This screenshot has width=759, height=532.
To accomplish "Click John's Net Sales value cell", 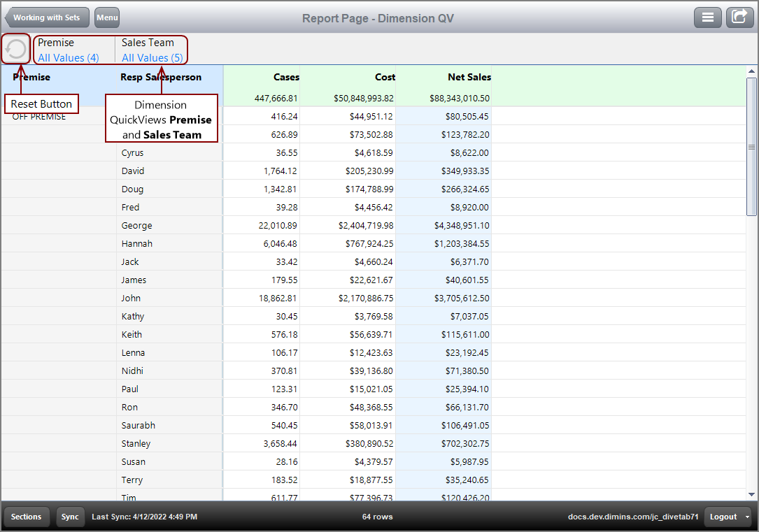I will (462, 299).
